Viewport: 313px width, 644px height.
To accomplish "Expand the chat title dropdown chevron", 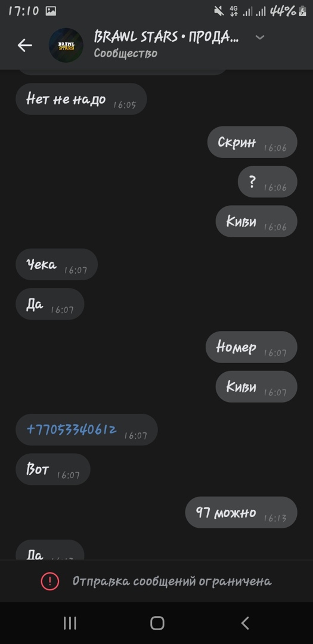I will click(259, 38).
